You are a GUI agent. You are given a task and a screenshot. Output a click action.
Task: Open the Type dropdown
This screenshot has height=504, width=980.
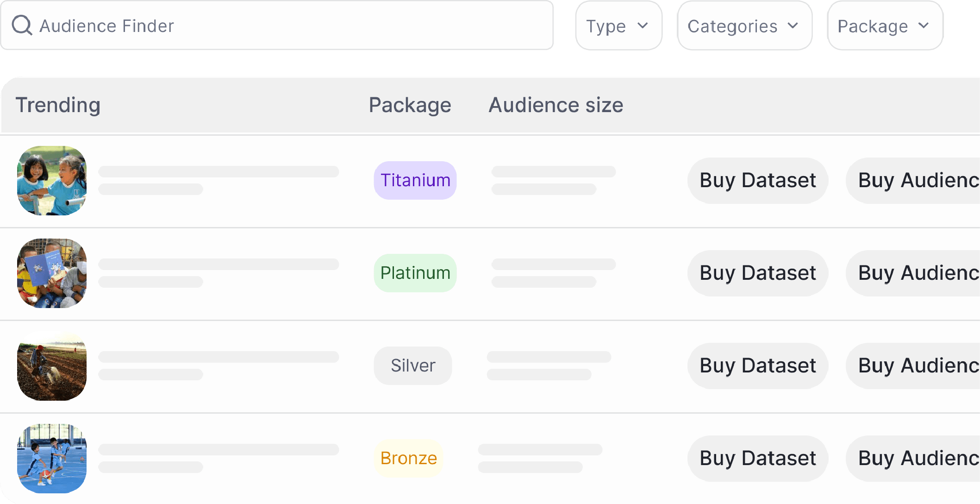click(x=618, y=26)
